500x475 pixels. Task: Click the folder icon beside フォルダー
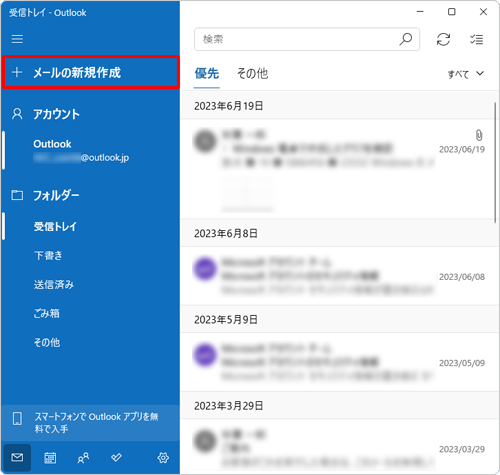point(17,195)
